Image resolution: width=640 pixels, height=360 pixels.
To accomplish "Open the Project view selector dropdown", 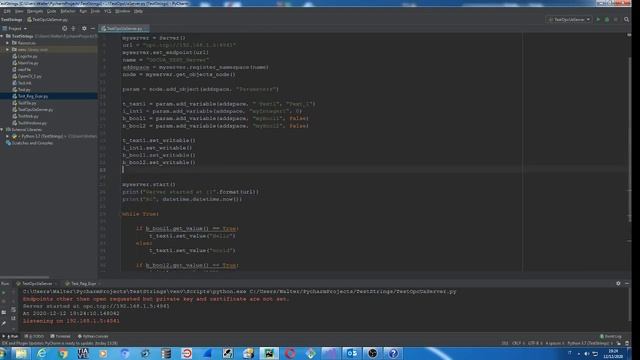I will (x=15, y=29).
